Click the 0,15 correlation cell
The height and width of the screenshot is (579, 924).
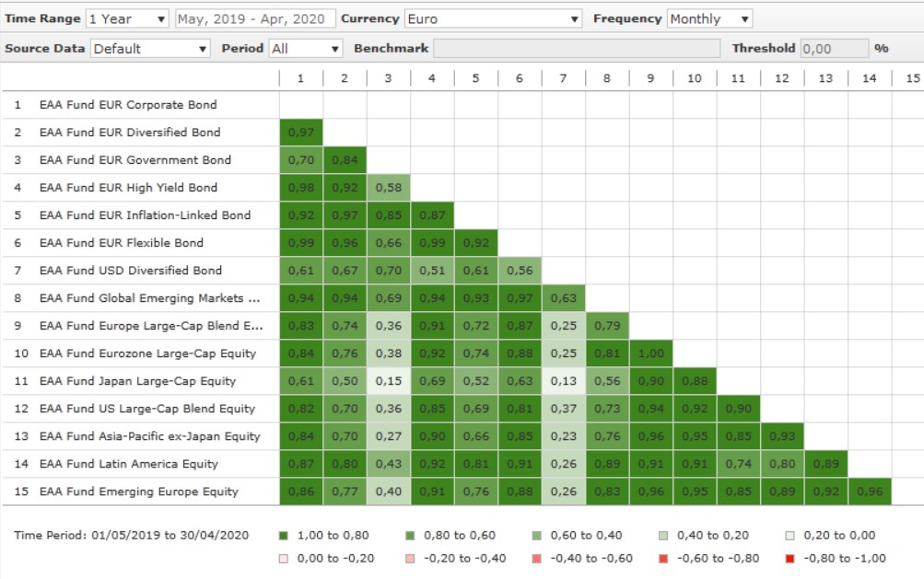point(388,381)
